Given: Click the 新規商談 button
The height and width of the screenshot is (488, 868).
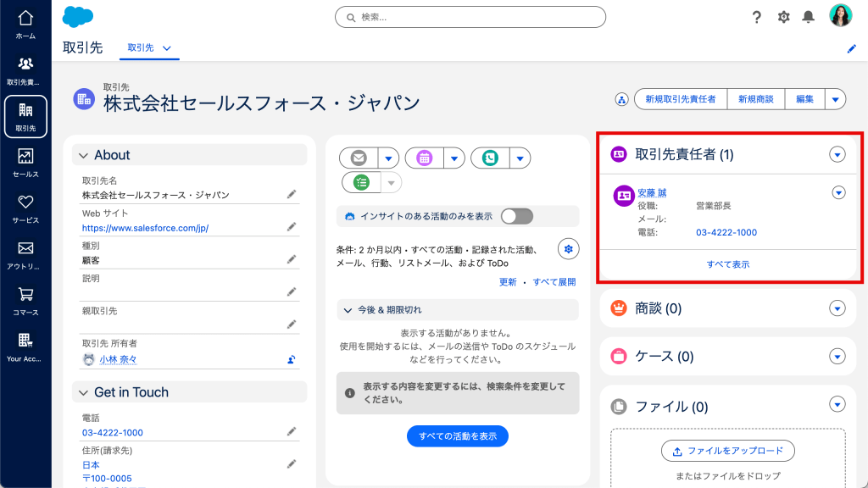Looking at the screenshot, I should coord(755,99).
